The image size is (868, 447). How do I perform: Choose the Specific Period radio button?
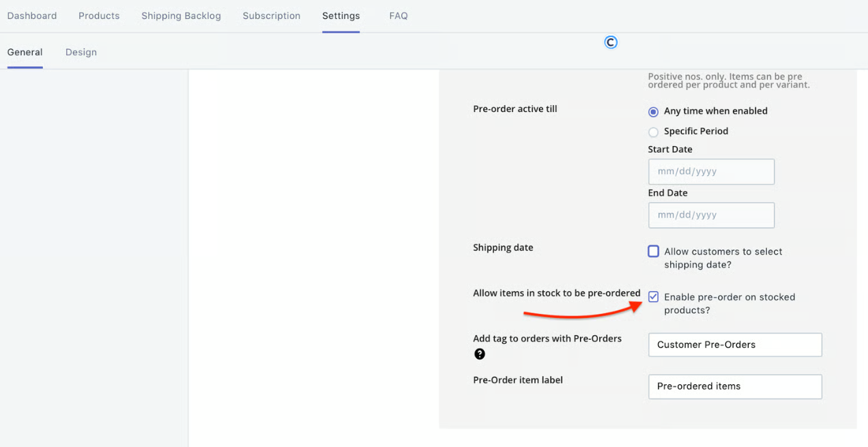click(x=653, y=132)
